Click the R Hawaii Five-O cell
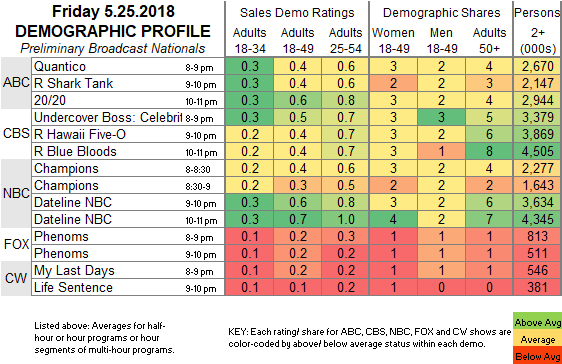 (128, 134)
